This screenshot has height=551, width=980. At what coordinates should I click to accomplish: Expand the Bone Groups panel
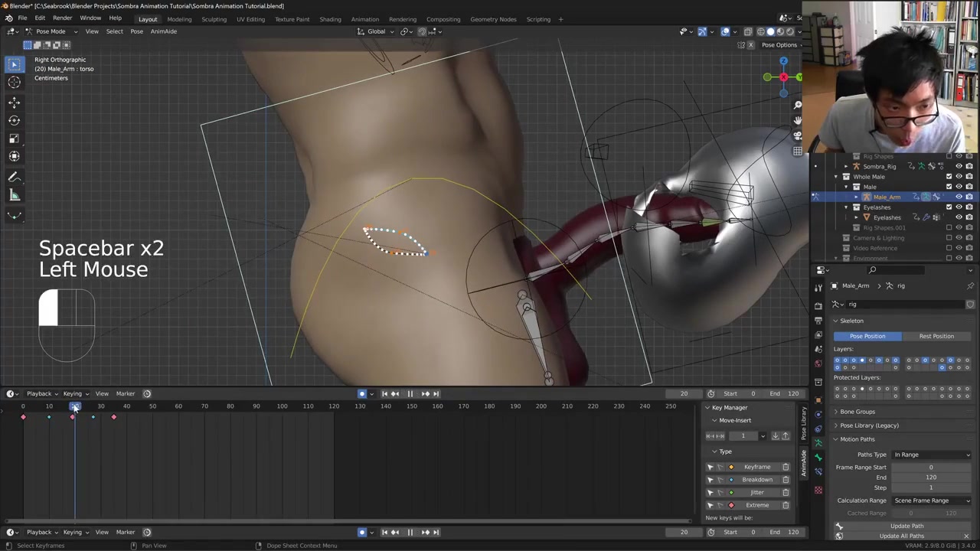click(857, 412)
